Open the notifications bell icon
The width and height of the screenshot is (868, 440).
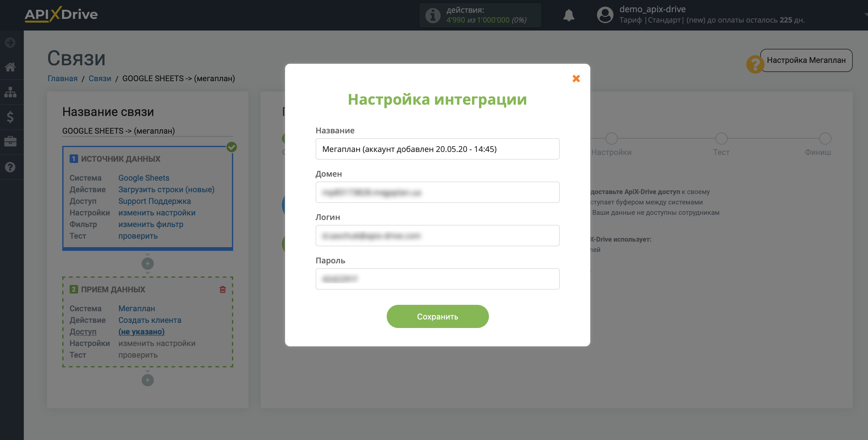[569, 15]
